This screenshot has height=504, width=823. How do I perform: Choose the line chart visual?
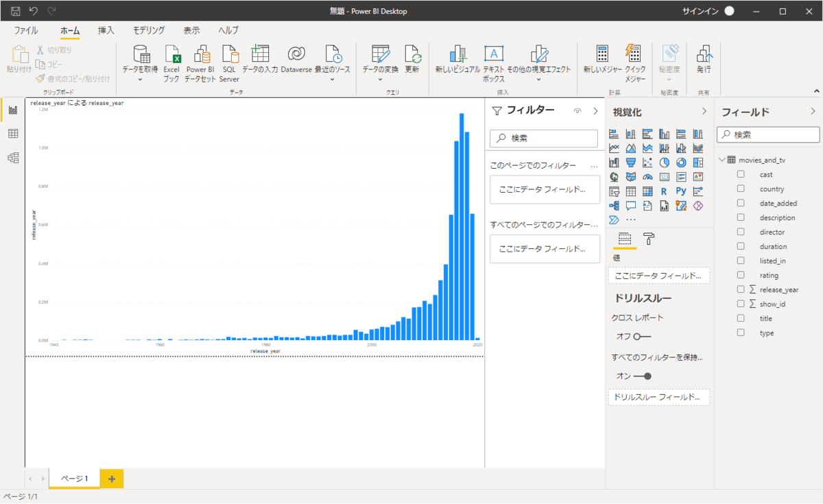pyautogui.click(x=614, y=148)
